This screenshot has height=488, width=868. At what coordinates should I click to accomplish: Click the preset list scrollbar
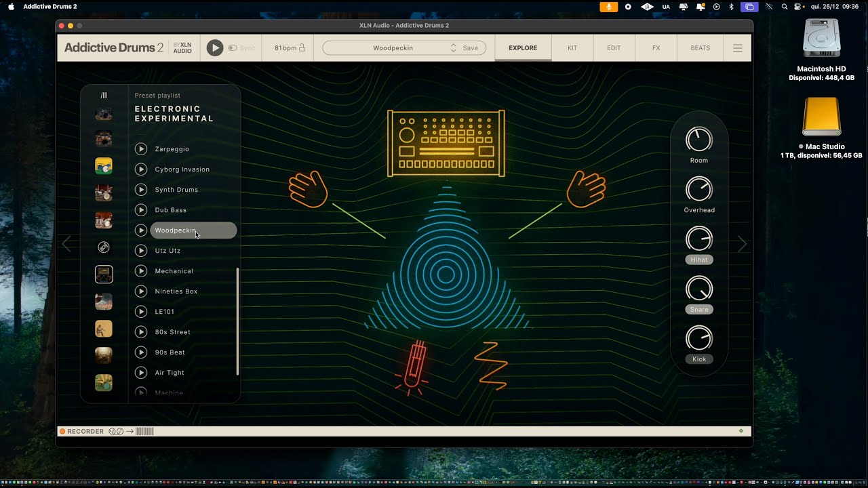pyautogui.click(x=237, y=321)
